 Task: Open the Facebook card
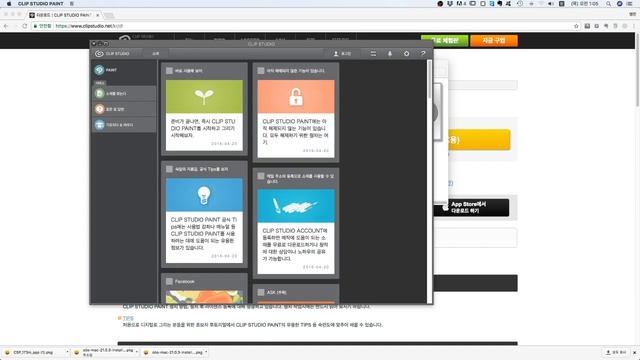pos(204,289)
